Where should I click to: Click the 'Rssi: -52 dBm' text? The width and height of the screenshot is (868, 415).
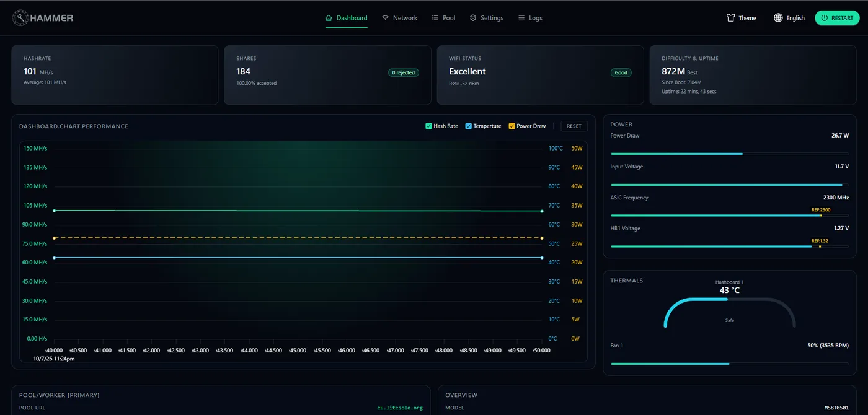tap(464, 83)
